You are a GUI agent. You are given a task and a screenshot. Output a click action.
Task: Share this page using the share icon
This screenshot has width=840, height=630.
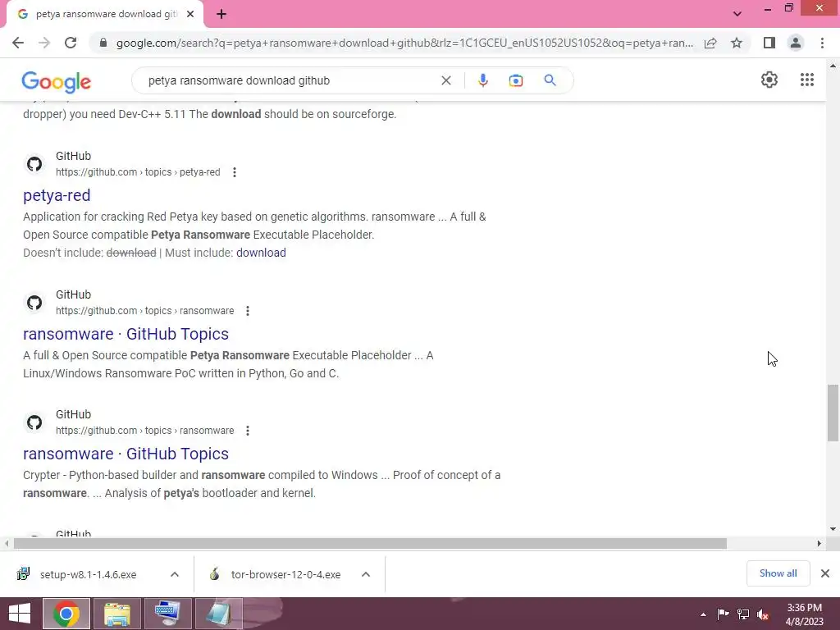[x=710, y=43]
